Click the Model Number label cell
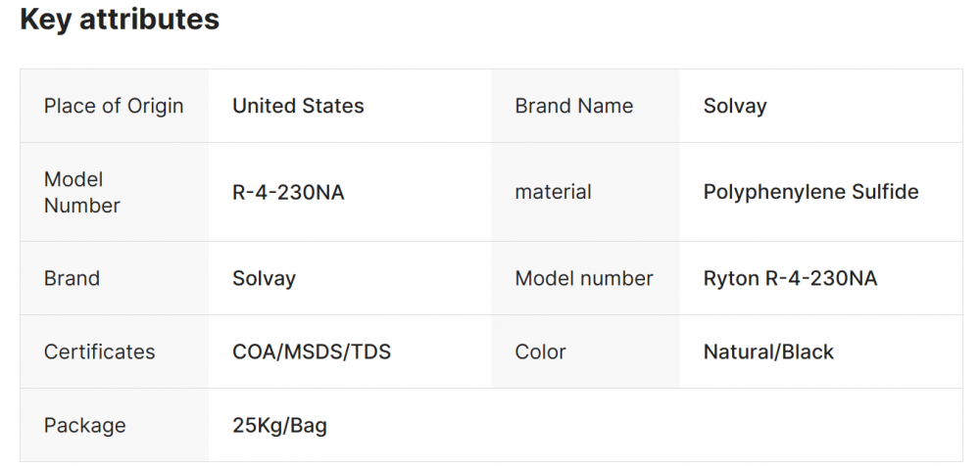This screenshot has width=980, height=468. click(82, 192)
